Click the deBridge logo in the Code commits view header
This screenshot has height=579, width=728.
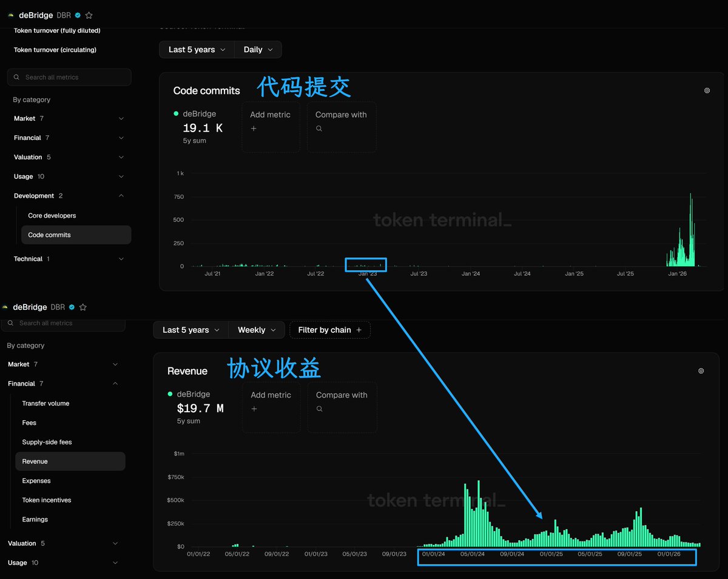tap(11, 15)
